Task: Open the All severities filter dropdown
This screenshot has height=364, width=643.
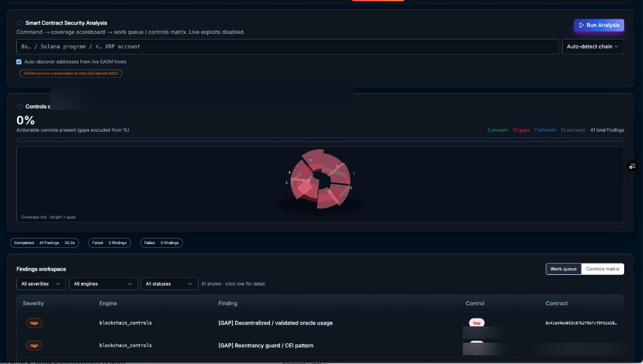Action: [41, 284]
